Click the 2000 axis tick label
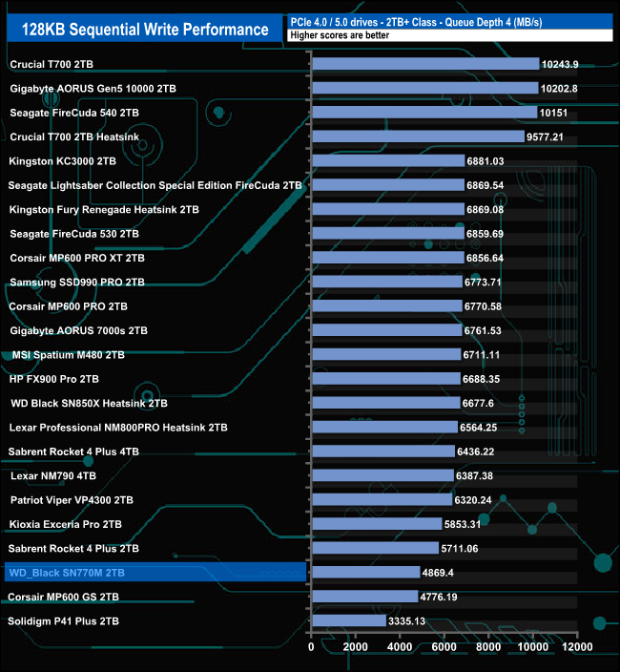620x672 pixels. click(x=355, y=647)
